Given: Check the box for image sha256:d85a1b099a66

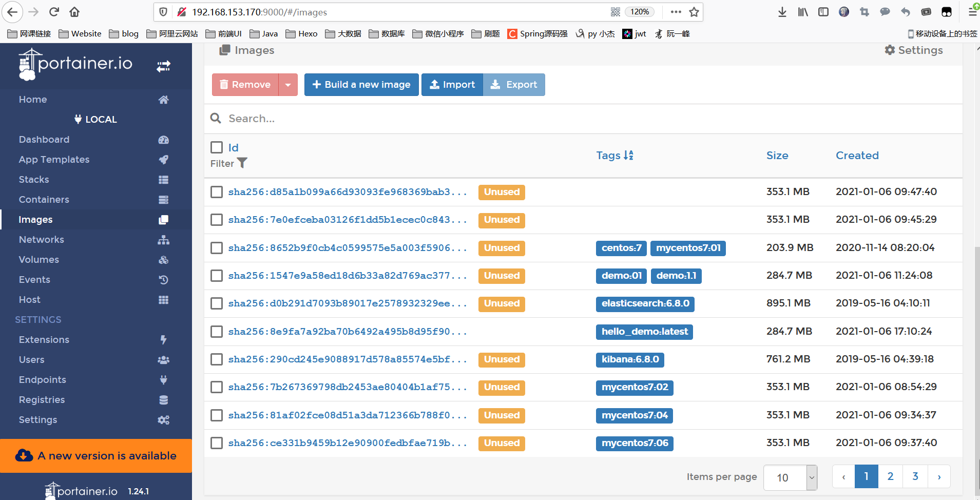Looking at the screenshot, I should [x=217, y=192].
